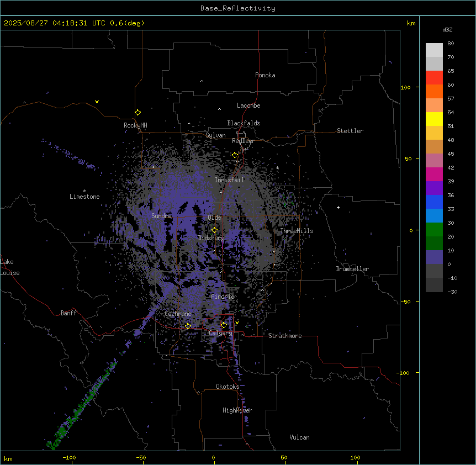Click the yellow marker above Calgary label
Image resolution: width=476 pixels, height=465 pixels.
point(224,325)
